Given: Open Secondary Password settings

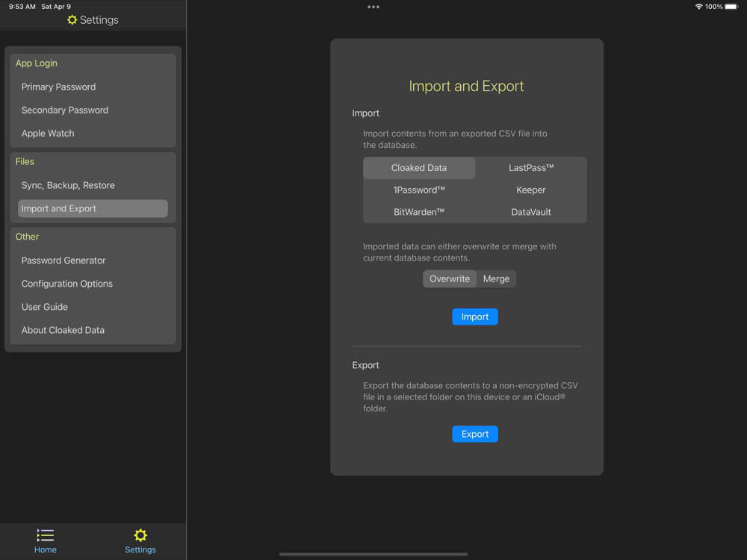Looking at the screenshot, I should click(93, 110).
